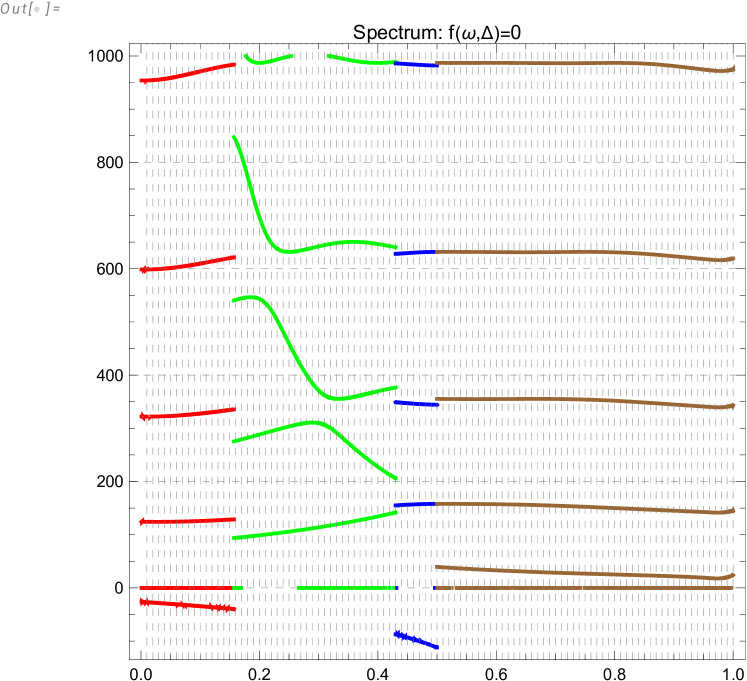Image resolution: width=747 pixels, height=681 pixels.
Task: Select the third brown curve from top
Action: (580, 400)
